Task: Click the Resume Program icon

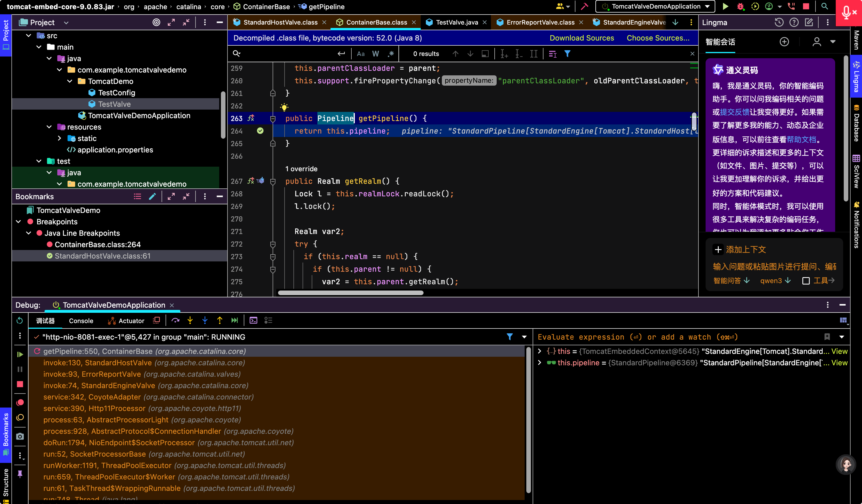Action: click(20, 354)
